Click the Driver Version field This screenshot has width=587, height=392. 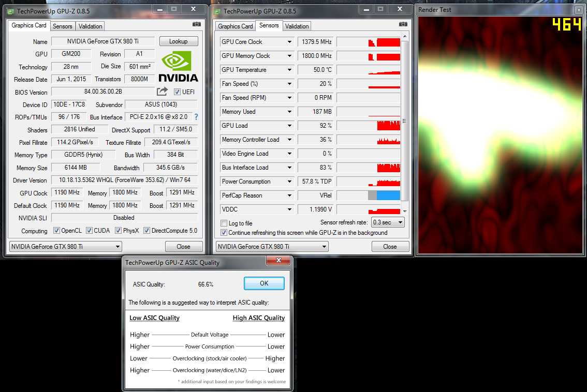[125, 180]
